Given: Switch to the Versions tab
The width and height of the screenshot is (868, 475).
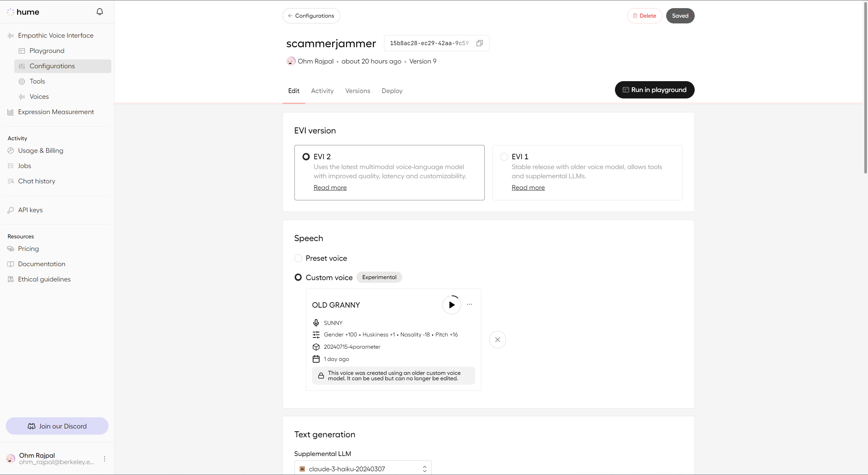Looking at the screenshot, I should [358, 91].
